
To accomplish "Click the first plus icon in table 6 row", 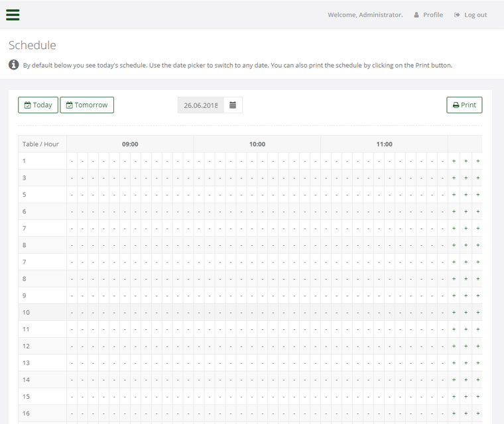I will pos(454,211).
